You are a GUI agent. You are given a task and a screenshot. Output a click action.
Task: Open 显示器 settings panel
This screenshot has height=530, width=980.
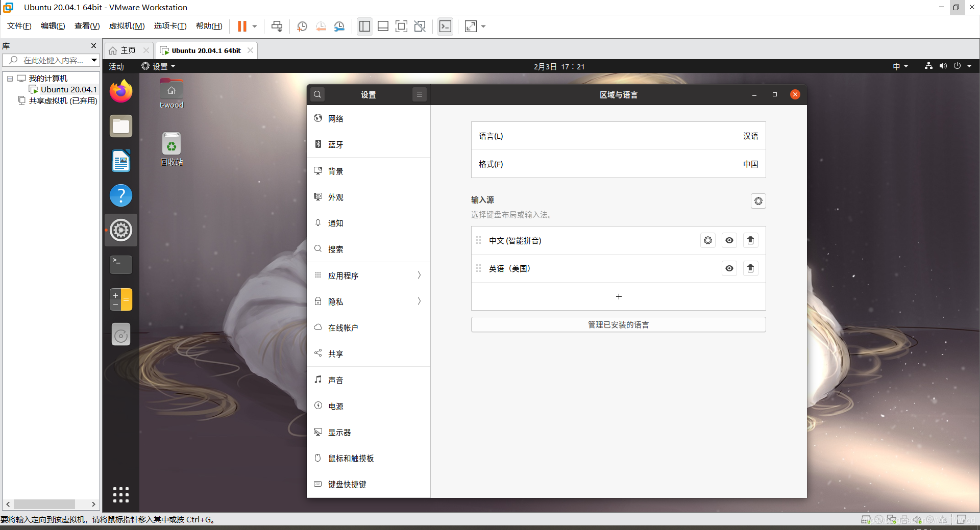pos(369,432)
